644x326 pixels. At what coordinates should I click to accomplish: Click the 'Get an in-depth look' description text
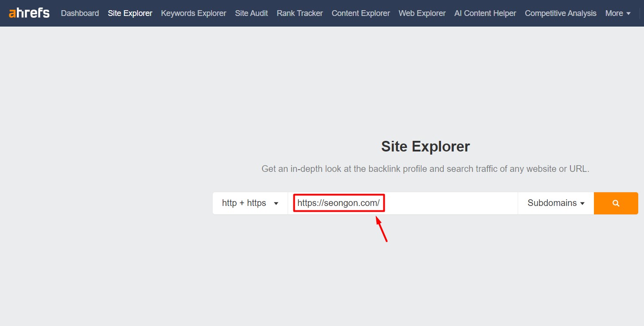[425, 169]
